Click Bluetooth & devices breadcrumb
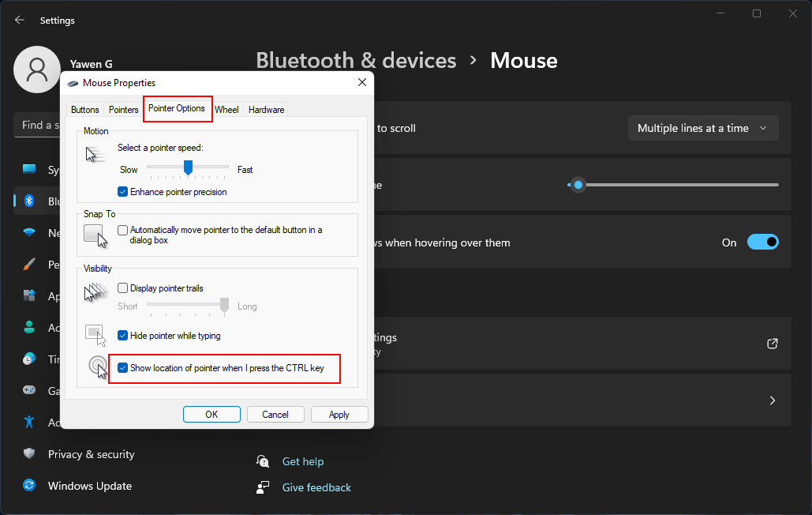Viewport: 812px width, 515px height. [357, 61]
